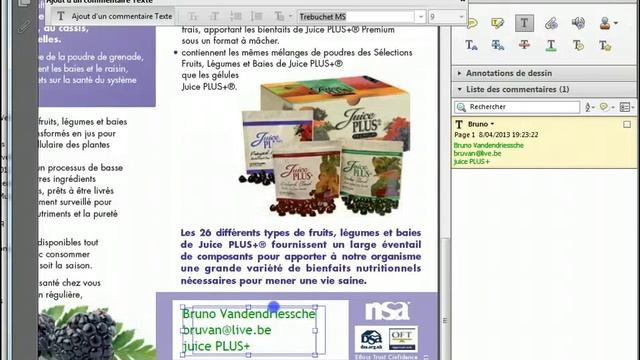
Task: Click the Trebuchet MS font name field
Action: coord(356,17)
